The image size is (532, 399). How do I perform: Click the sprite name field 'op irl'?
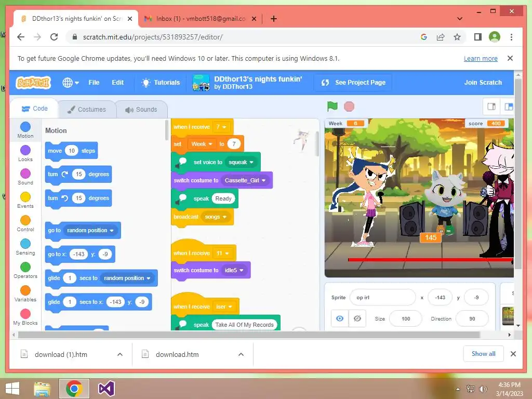tap(382, 297)
